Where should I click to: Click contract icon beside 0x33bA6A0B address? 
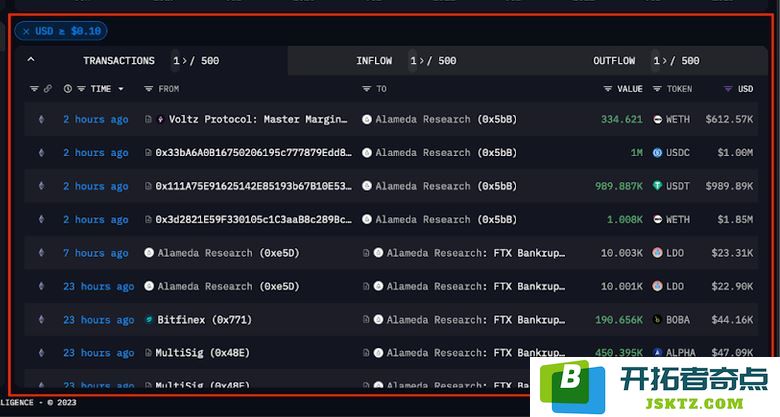[x=148, y=153]
